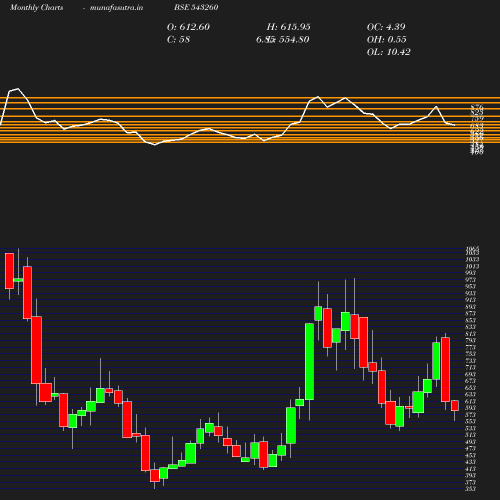Viewport: 500px width, 500px height.
Task: Click the open value 'O: 612.60'
Action: [188, 27]
